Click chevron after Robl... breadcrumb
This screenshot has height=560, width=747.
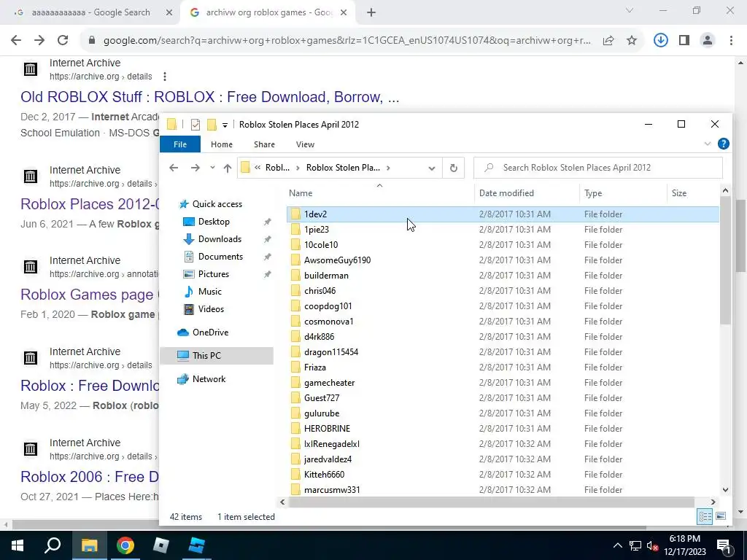pos(298,168)
